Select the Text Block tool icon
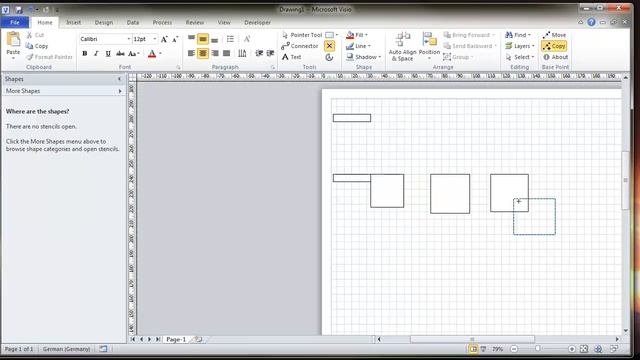This screenshot has height=360, width=640. pos(329,58)
